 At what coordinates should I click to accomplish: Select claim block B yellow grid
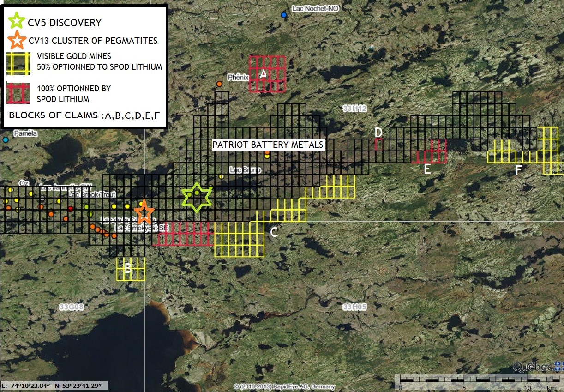[131, 269]
